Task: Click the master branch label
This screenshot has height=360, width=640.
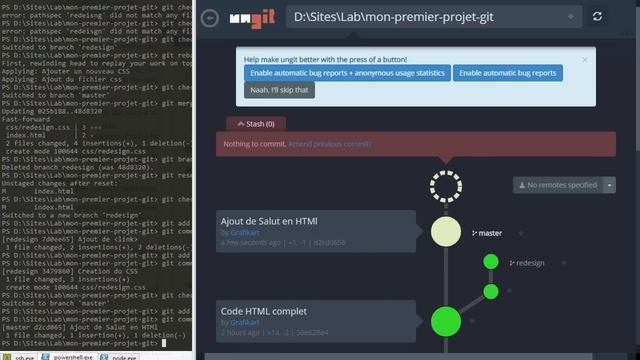Action: point(487,233)
